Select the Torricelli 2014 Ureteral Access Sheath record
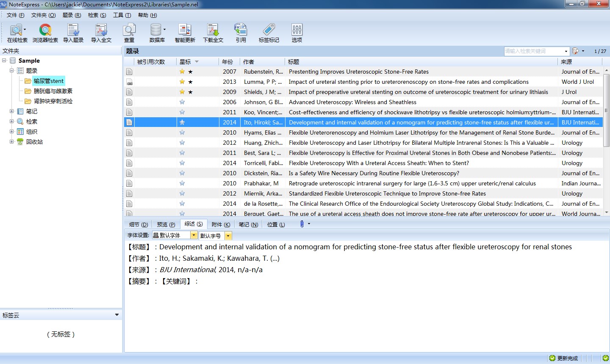 click(x=363, y=163)
